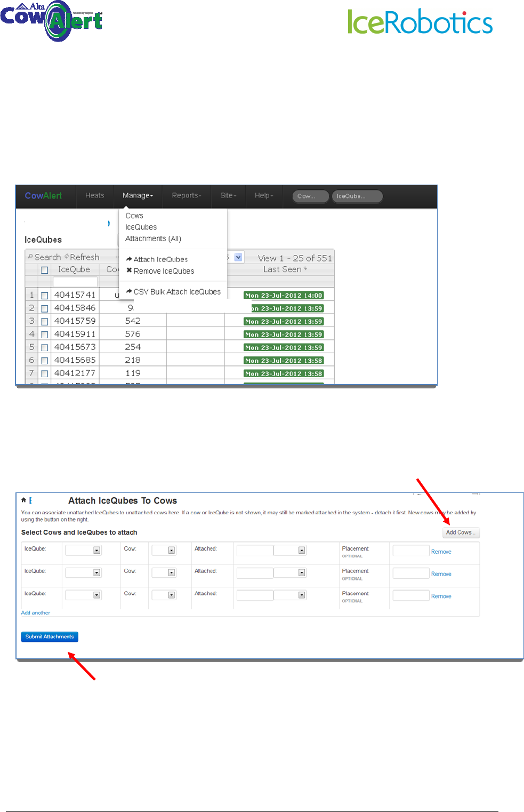Screen dimensions: 524x812
Task: Click the Add another link
Action: pyautogui.click(x=36, y=612)
